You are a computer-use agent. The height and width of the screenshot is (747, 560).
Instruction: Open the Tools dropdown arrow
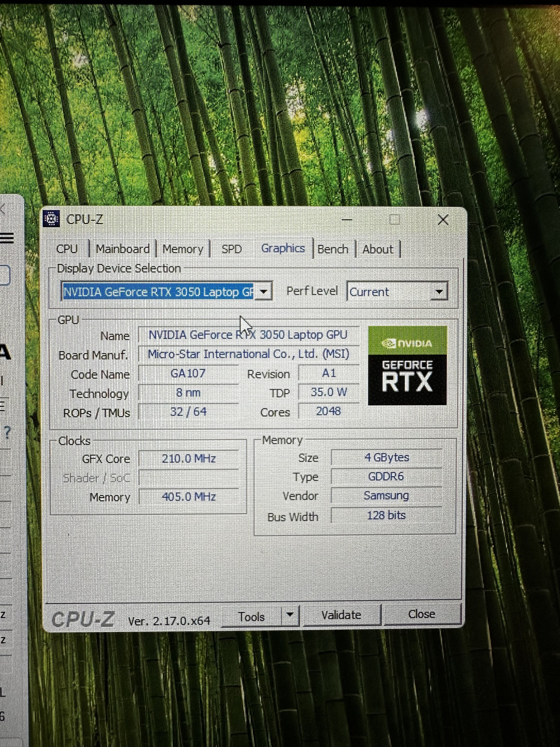coord(290,614)
